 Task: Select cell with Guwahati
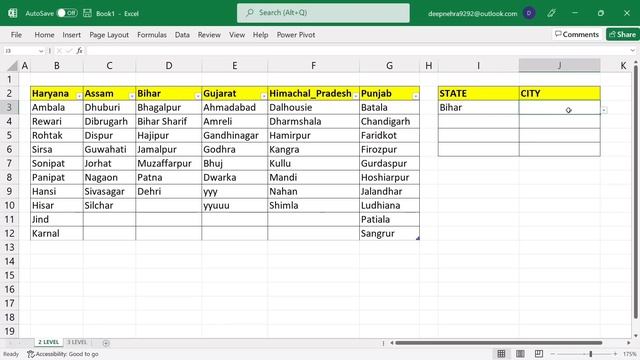click(109, 149)
